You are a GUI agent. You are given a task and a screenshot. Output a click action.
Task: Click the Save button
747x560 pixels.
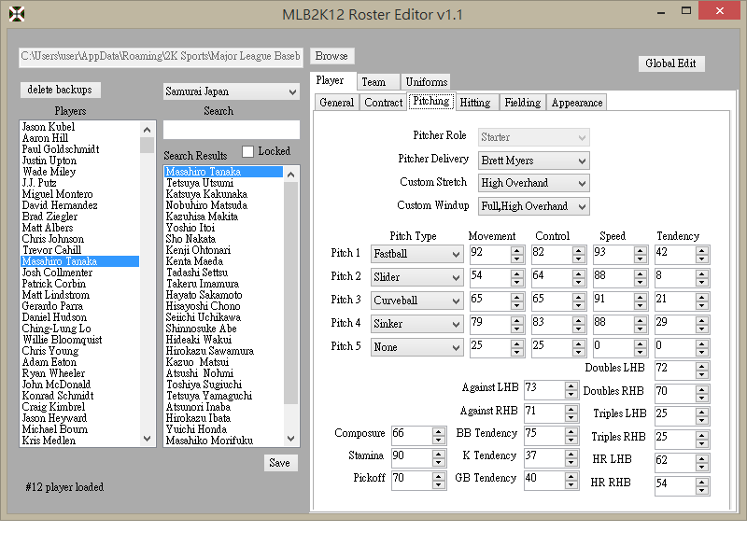(x=280, y=463)
